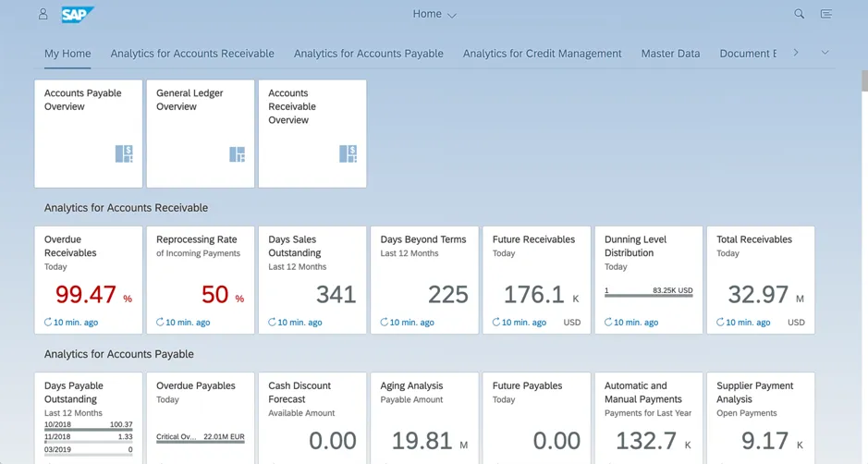Open the Overdue Receivables tile
Viewport: 868px width, 464px height.
point(89,280)
